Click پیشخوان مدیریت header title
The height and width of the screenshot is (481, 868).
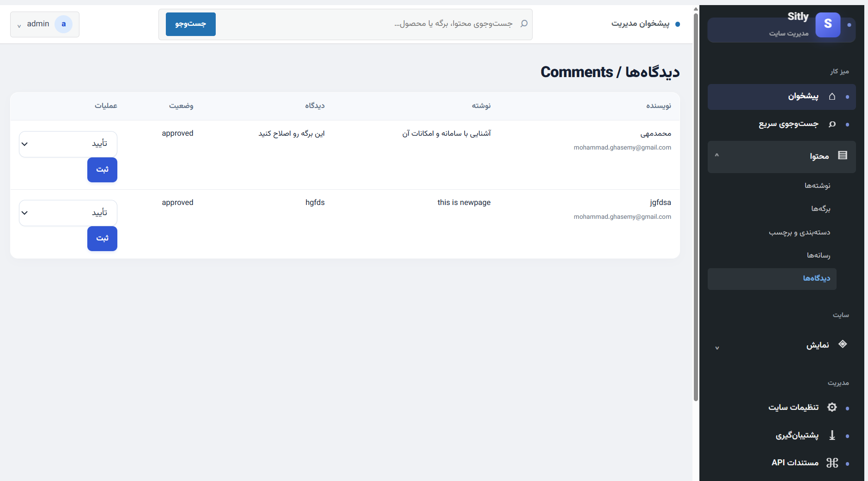pyautogui.click(x=640, y=24)
